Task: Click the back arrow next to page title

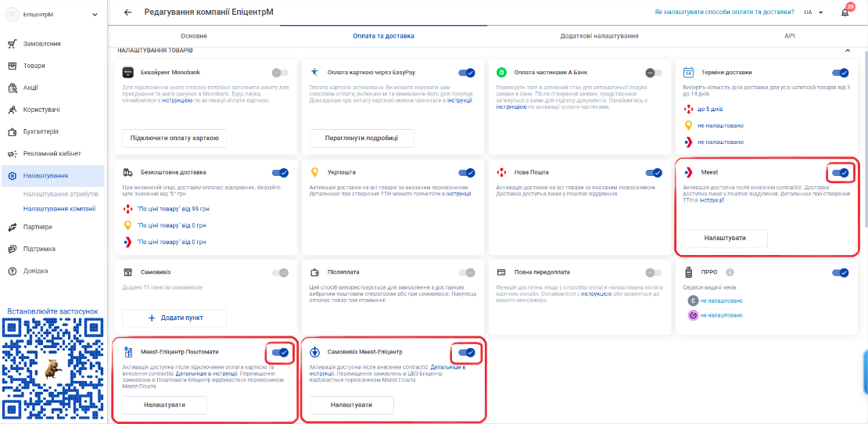Action: 128,13
